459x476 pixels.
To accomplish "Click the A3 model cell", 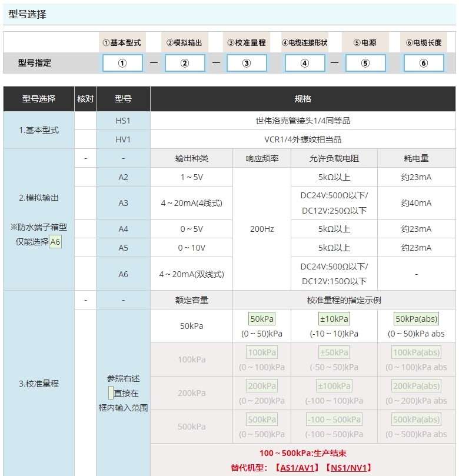I will [x=123, y=203].
